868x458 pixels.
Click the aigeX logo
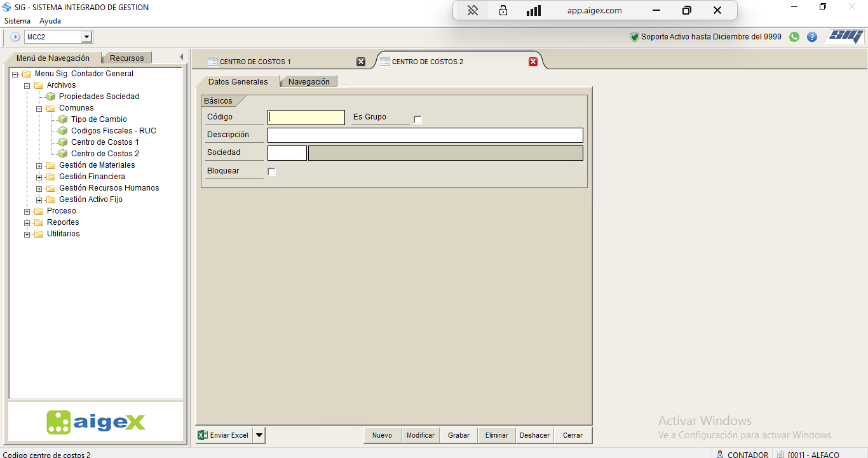point(96,422)
